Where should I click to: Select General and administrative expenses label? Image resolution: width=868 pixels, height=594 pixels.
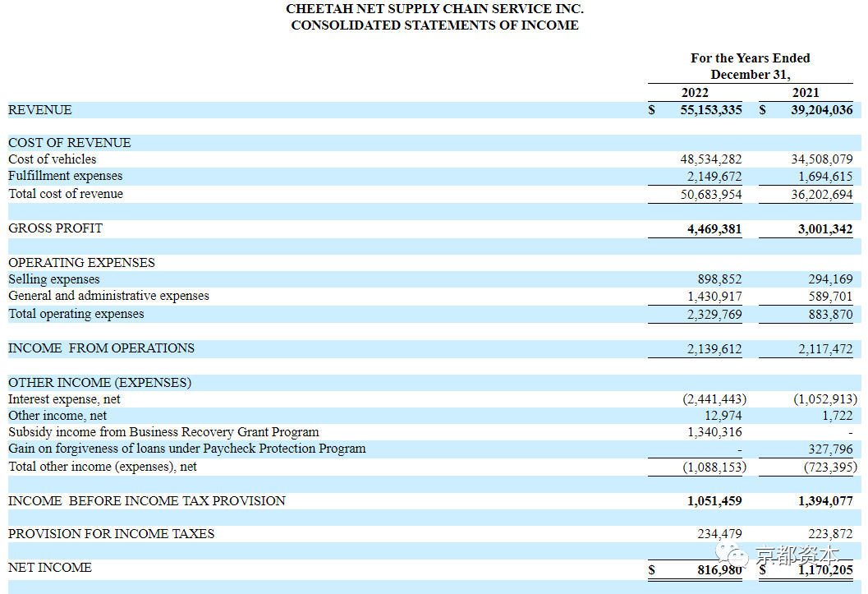pos(108,295)
